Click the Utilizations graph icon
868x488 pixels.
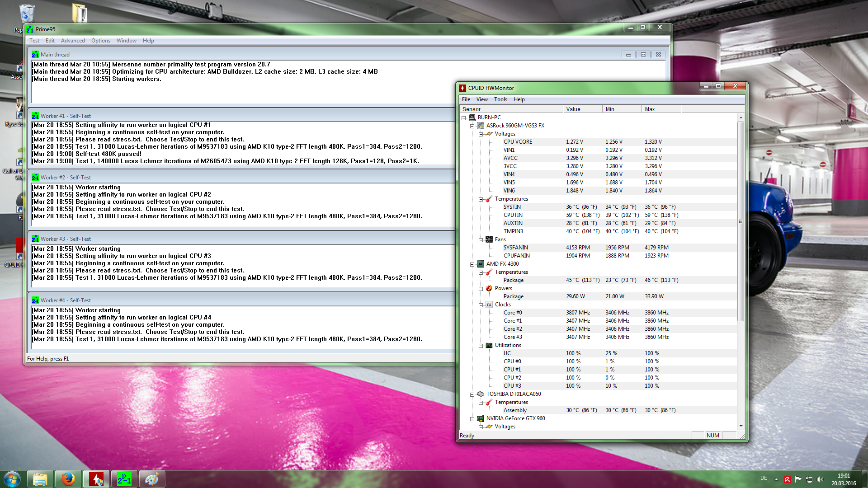489,345
